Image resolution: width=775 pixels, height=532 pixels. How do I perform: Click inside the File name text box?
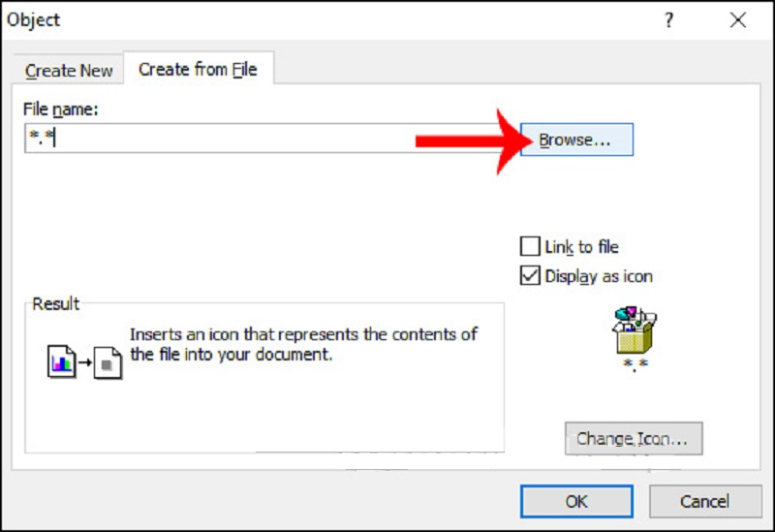[223, 139]
